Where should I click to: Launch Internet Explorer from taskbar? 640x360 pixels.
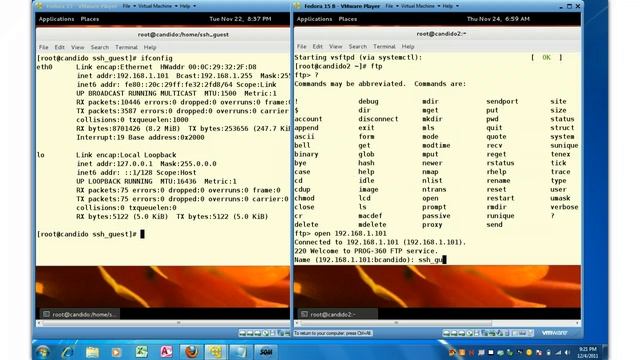tap(67, 352)
